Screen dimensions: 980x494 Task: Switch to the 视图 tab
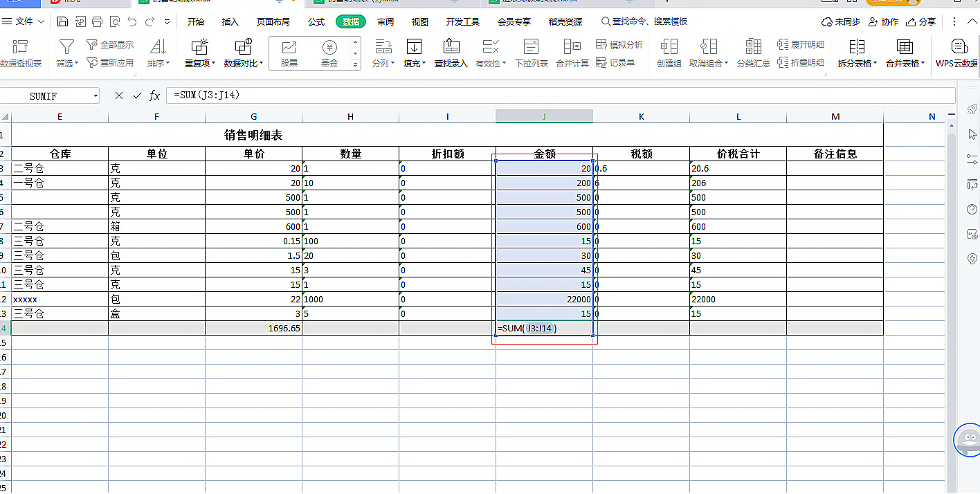point(420,22)
